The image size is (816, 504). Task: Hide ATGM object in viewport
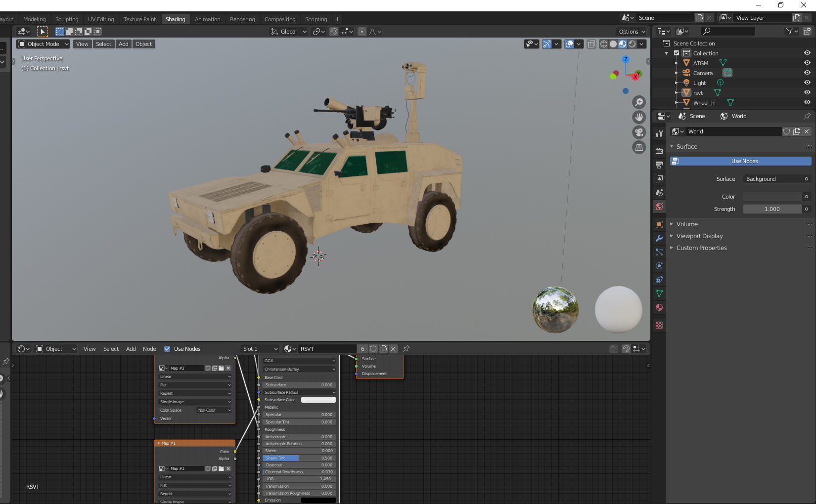coord(807,63)
